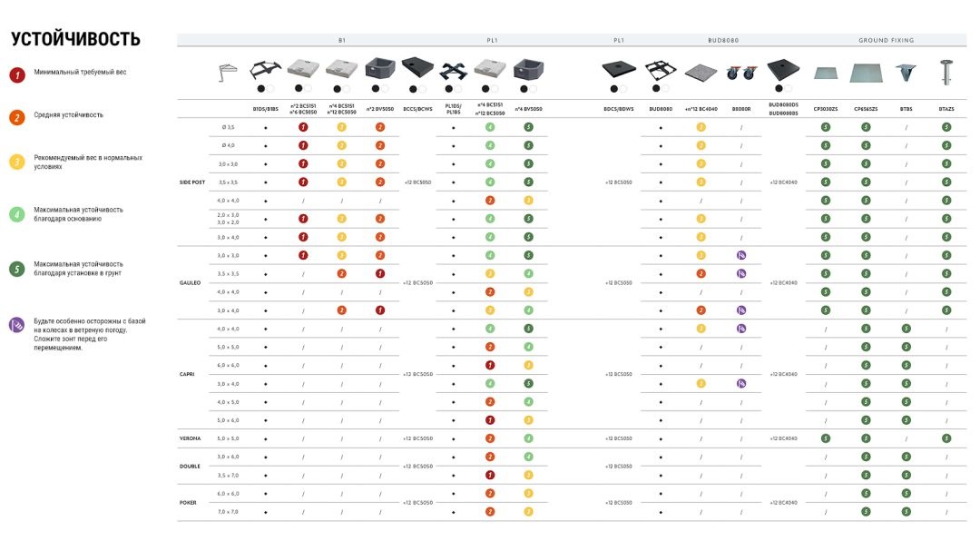Click the dark green number 5 legend circle
The height and width of the screenshot is (551, 980).
[17, 269]
